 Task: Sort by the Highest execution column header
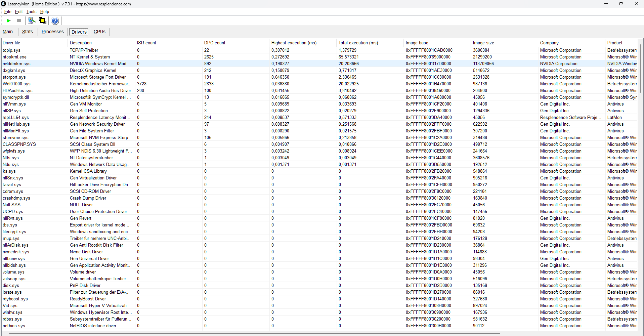294,43
